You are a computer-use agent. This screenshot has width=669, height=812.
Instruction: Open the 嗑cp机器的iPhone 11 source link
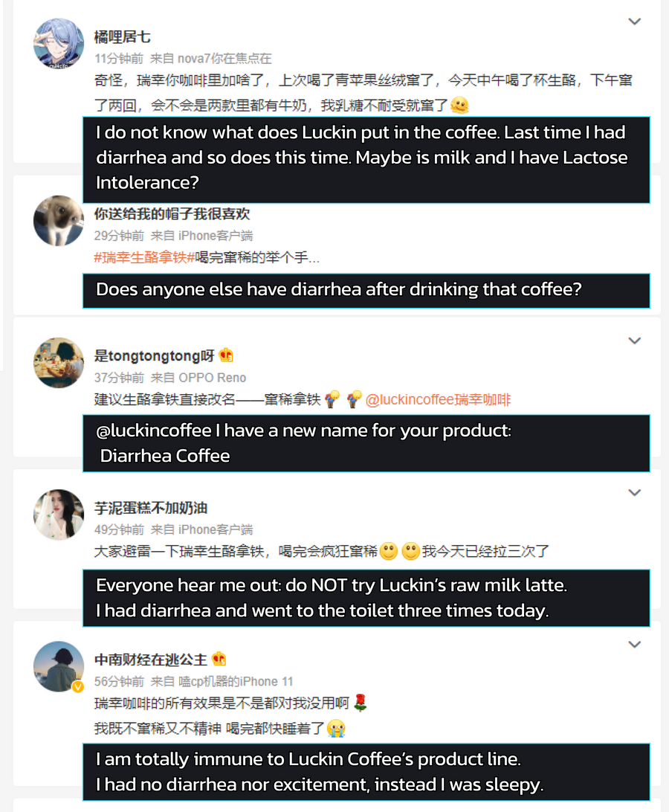click(236, 681)
